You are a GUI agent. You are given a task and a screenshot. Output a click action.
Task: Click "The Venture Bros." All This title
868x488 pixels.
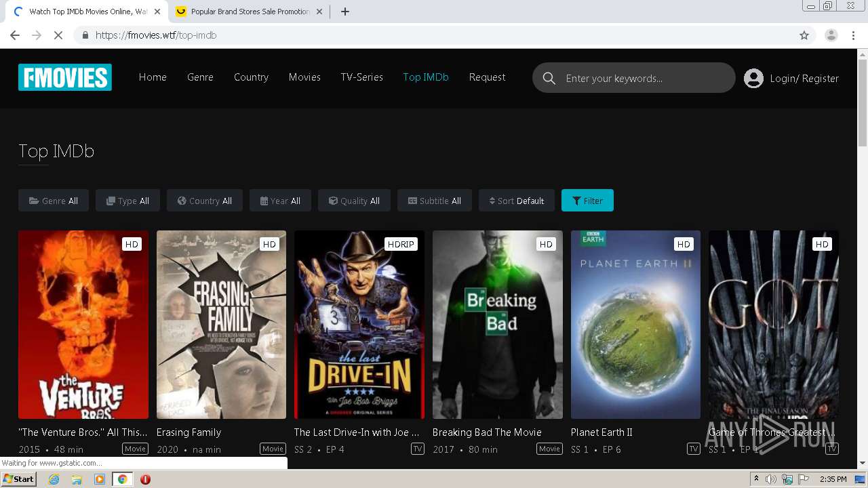(x=83, y=432)
